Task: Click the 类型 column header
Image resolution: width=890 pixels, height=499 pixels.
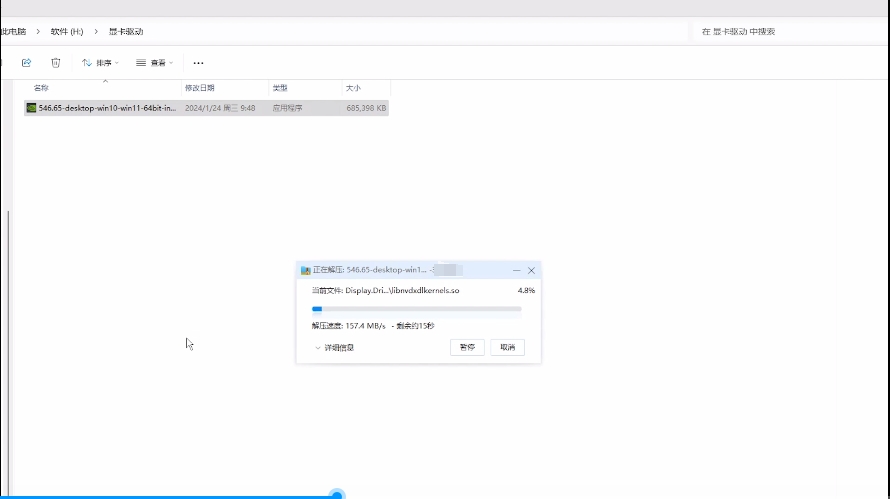Action: [280, 88]
